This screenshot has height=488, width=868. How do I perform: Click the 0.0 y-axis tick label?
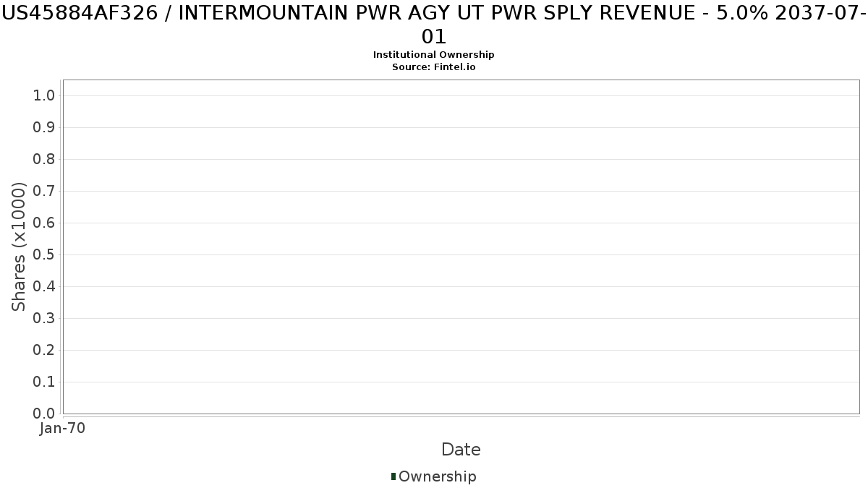[x=44, y=414]
